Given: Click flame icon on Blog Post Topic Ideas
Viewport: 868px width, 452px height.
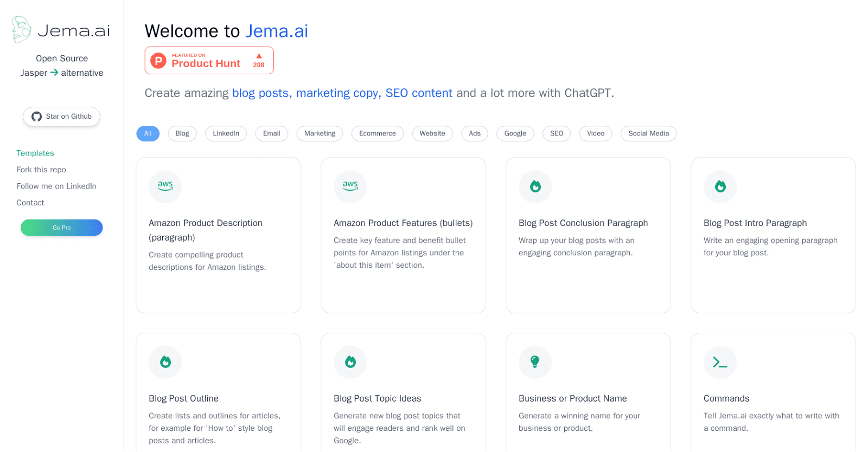Looking at the screenshot, I should [x=350, y=362].
